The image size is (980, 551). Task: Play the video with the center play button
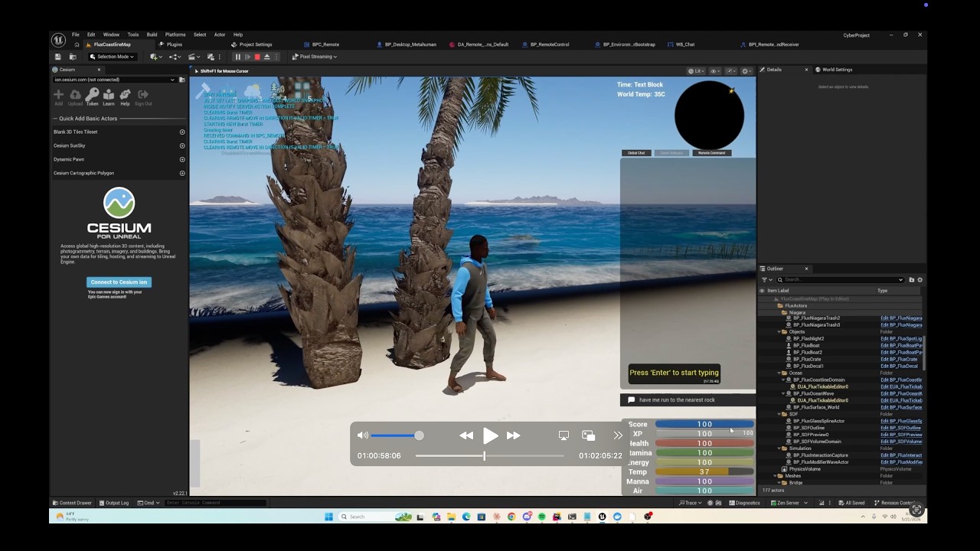click(x=490, y=435)
